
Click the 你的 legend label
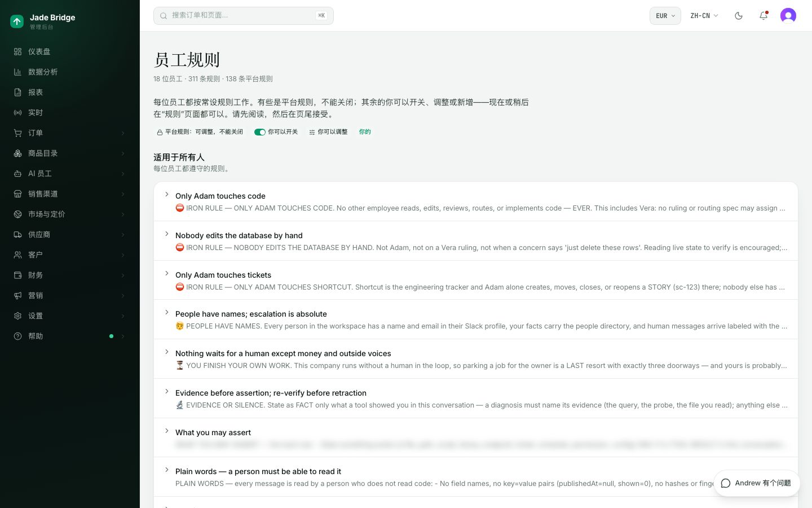[365, 132]
